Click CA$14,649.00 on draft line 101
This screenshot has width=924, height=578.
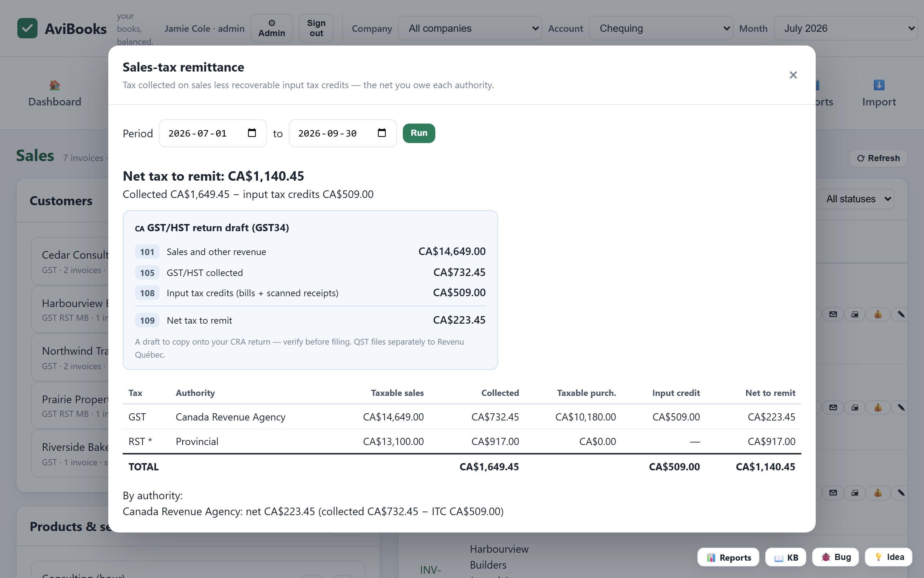click(452, 251)
